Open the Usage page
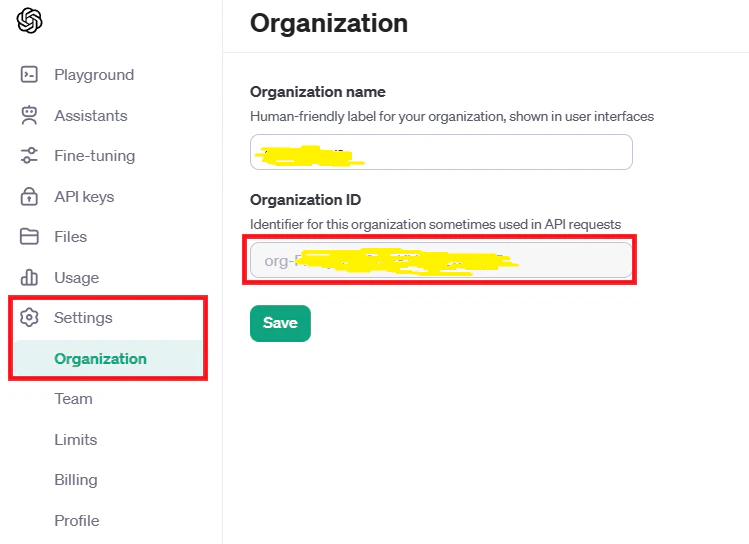The height and width of the screenshot is (544, 749). point(76,277)
